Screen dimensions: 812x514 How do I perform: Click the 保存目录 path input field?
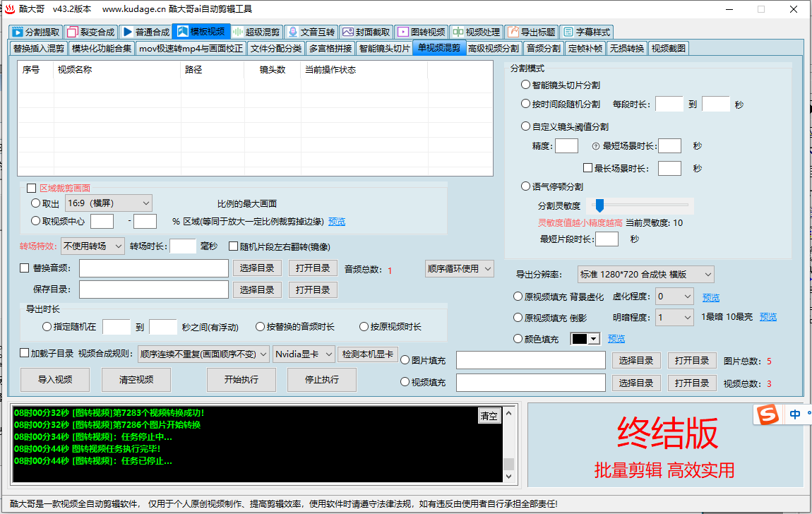154,289
